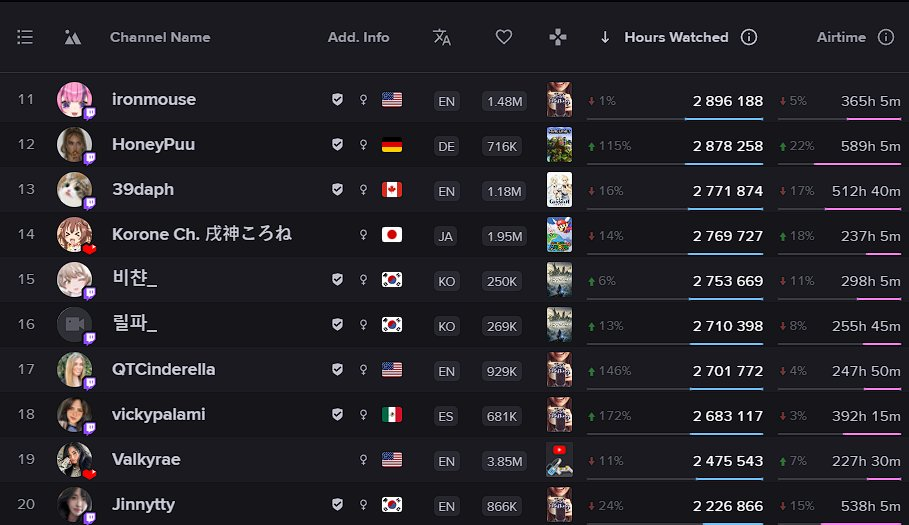Click the language translate column icon
909x525 pixels.
click(442, 38)
